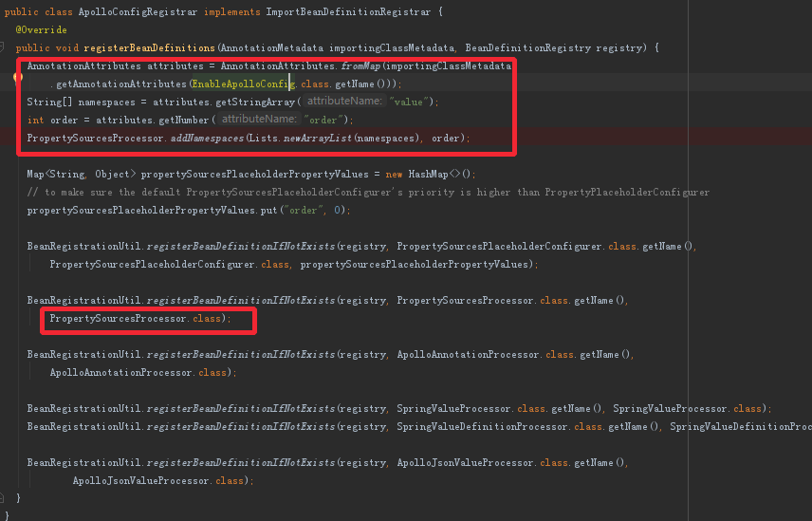812x521 pixels.
Task: Click the ImportBeanDefinitionRegistrar interface name
Action: point(348,12)
